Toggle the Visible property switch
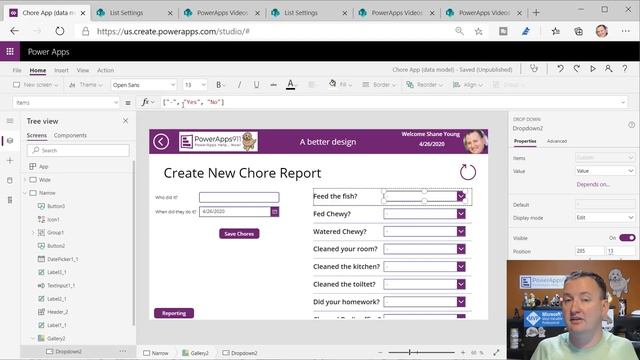 627,238
